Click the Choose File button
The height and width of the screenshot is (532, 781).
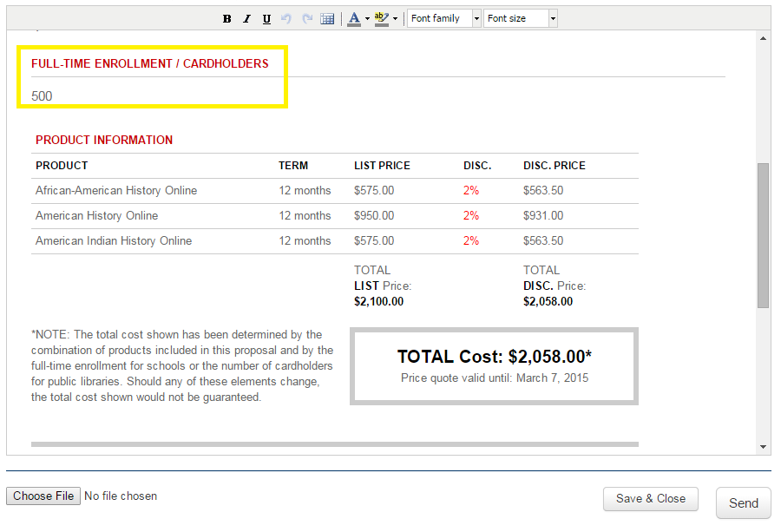pos(43,496)
